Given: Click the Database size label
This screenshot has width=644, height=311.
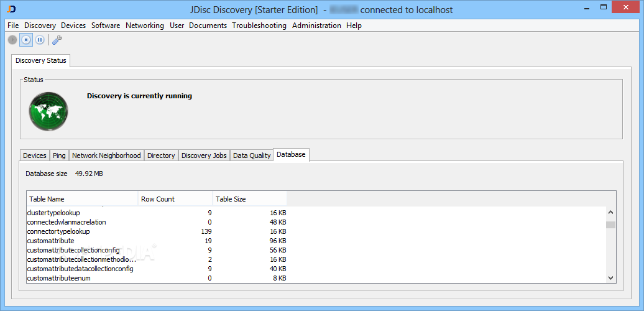Looking at the screenshot, I should click(47, 174).
